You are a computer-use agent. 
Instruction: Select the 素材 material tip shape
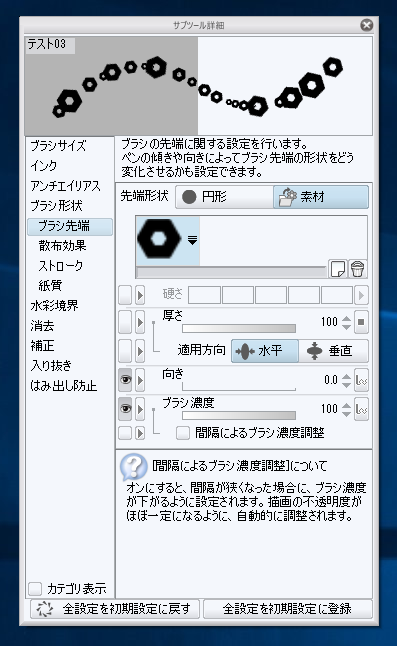click(321, 197)
